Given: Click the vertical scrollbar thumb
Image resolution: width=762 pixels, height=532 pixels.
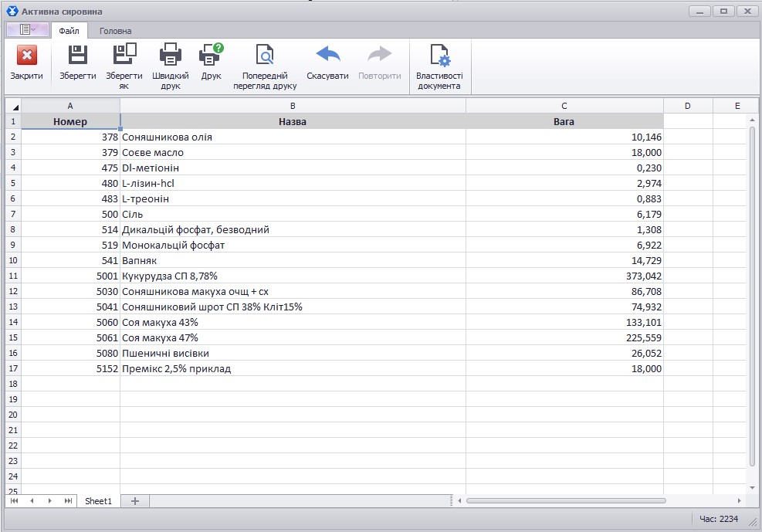Looking at the screenshot, I should [x=752, y=296].
